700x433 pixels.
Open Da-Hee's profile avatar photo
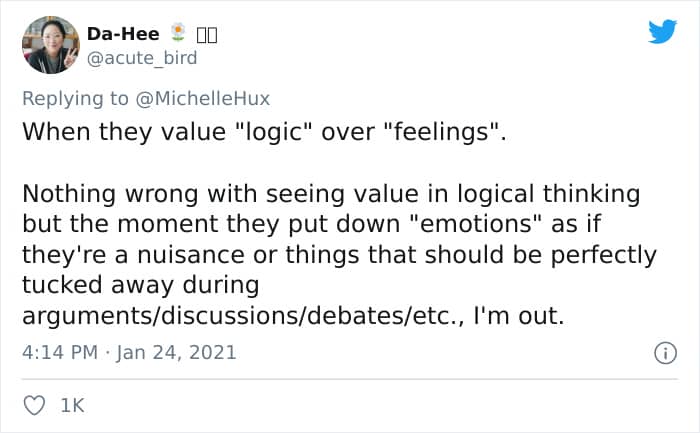[50, 45]
